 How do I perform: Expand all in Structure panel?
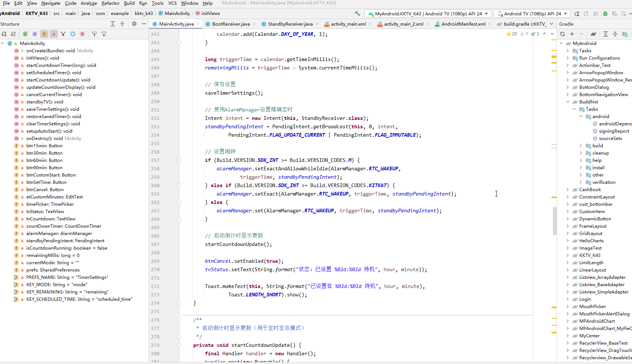pyautogui.click(x=113, y=24)
